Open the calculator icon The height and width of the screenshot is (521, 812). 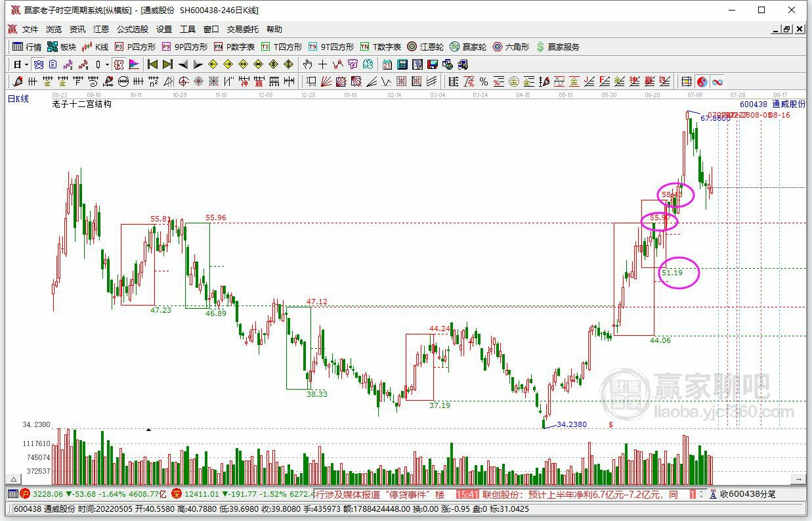(x=402, y=64)
